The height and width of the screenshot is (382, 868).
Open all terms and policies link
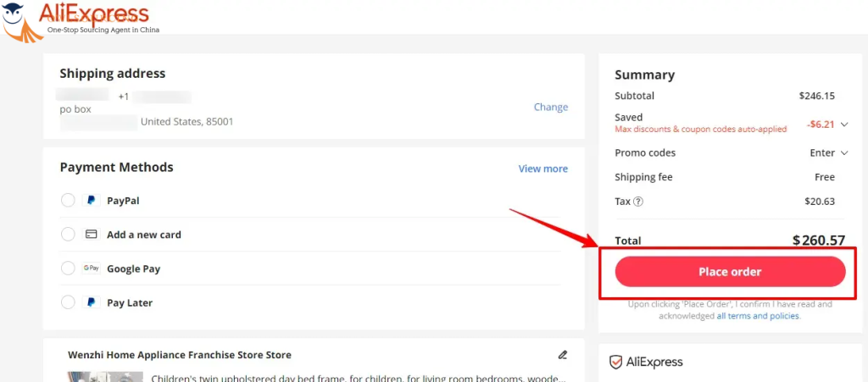758,316
